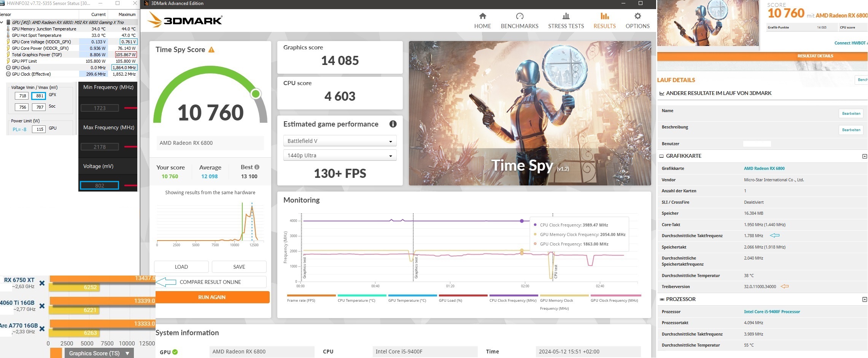868x358 pixels.
Task: Remove RX 6750 XT from the comparison chart
Action: pyautogui.click(x=42, y=283)
